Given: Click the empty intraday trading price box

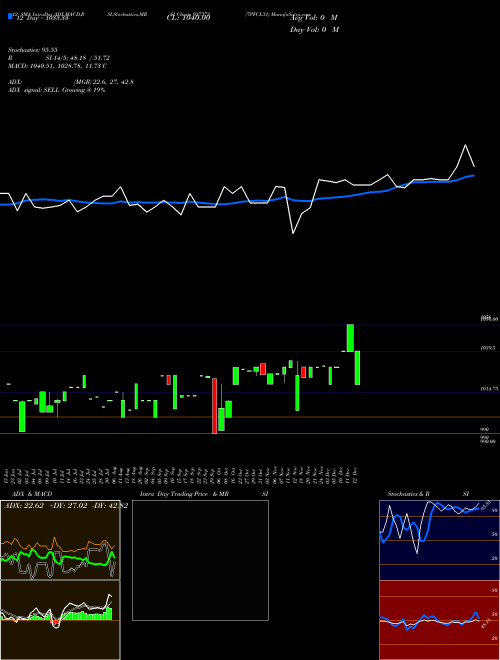Looking at the screenshot, I should pyautogui.click(x=200, y=560).
